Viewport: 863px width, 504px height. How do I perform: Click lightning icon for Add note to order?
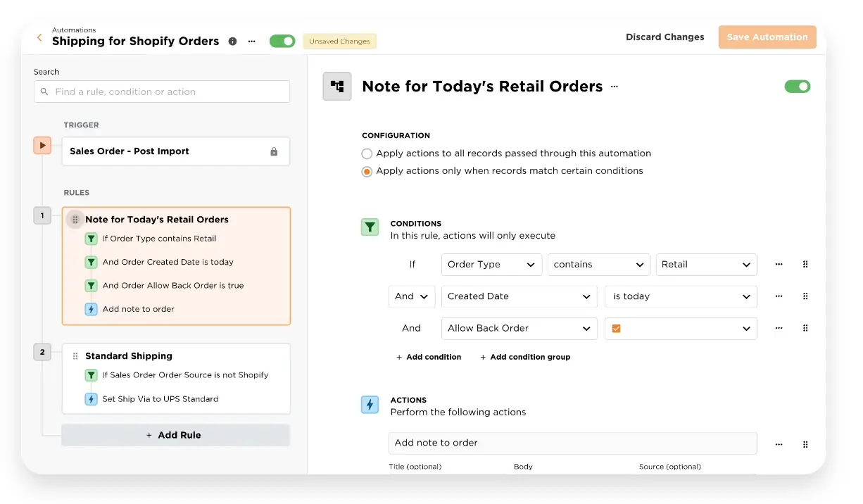click(x=91, y=309)
